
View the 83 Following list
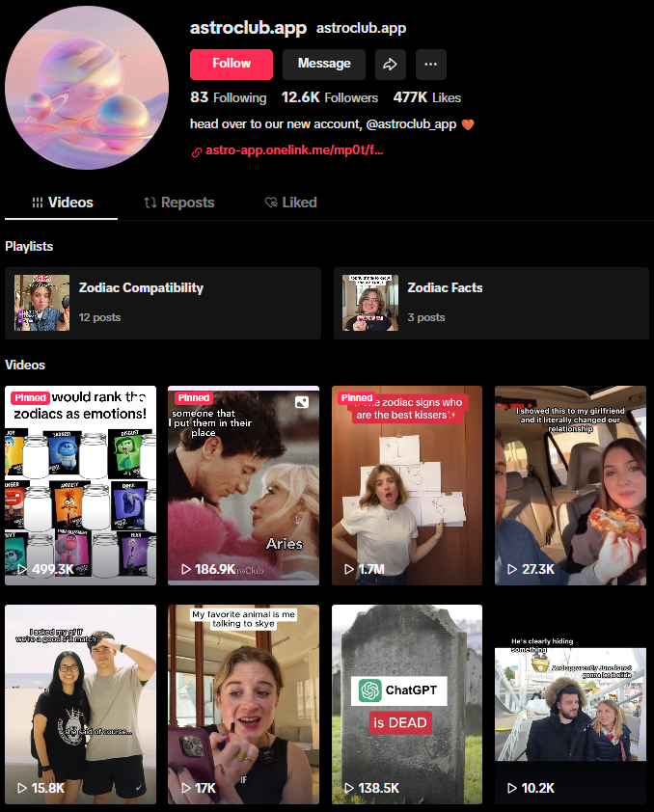coord(229,97)
